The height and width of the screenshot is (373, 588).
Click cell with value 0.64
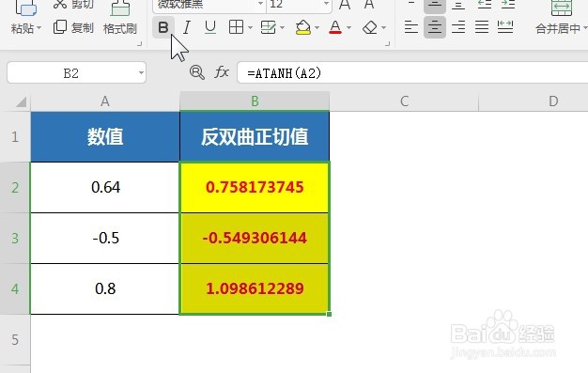(105, 187)
